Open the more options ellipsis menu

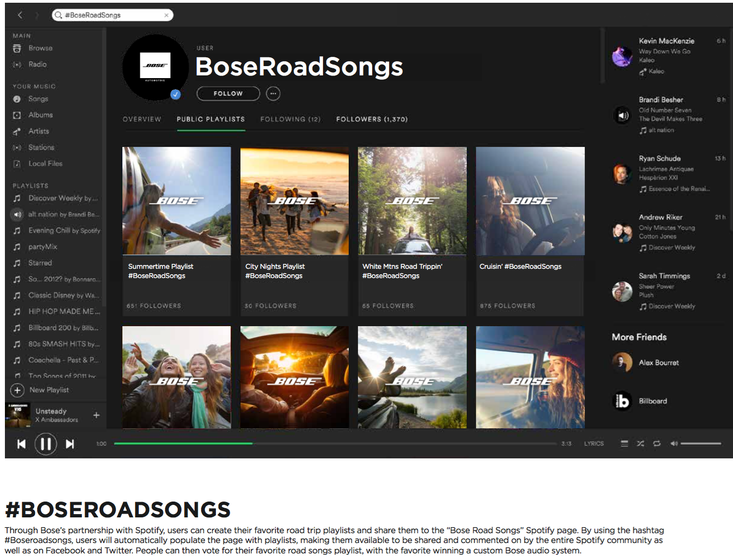[273, 93]
